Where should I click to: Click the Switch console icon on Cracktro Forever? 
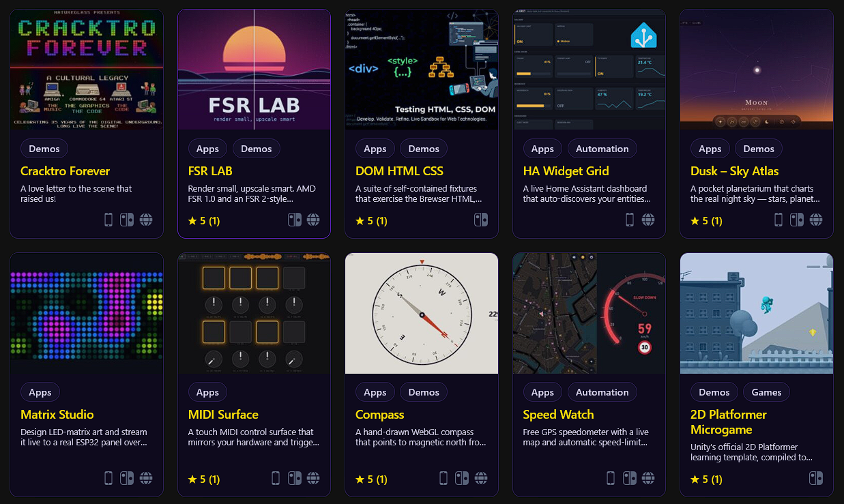tap(127, 220)
